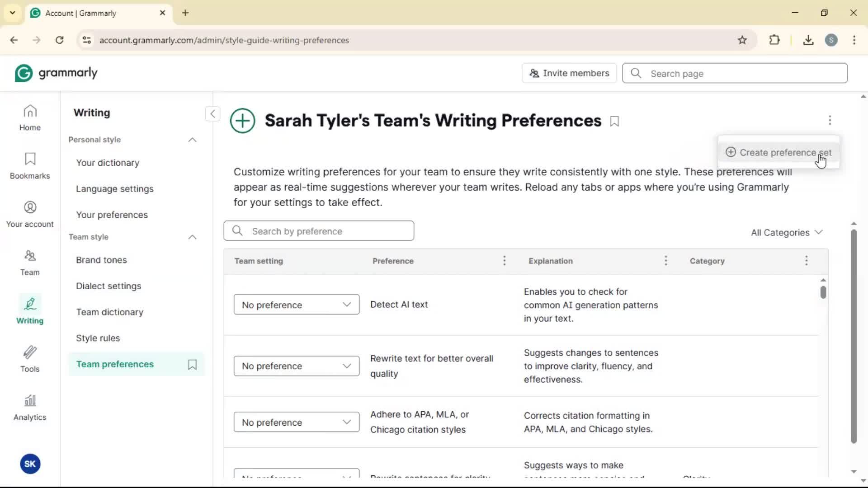868x488 pixels.
Task: Click the Invite members button
Action: (569, 73)
